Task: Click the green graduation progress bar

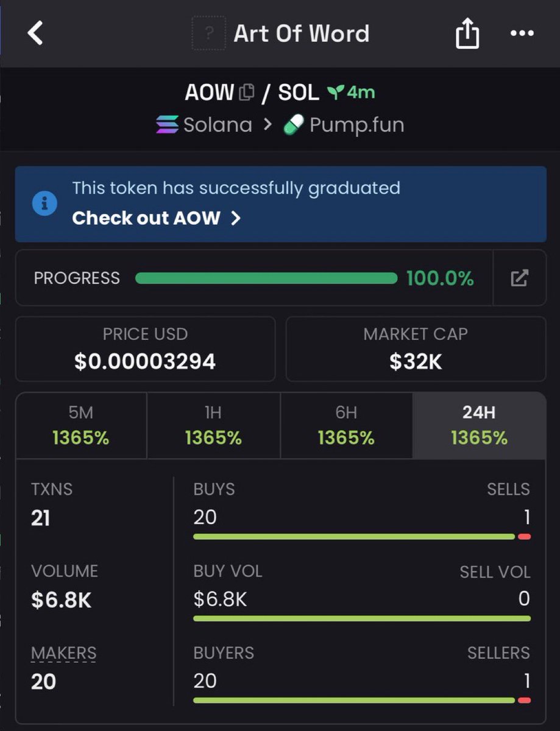Action: (266, 278)
